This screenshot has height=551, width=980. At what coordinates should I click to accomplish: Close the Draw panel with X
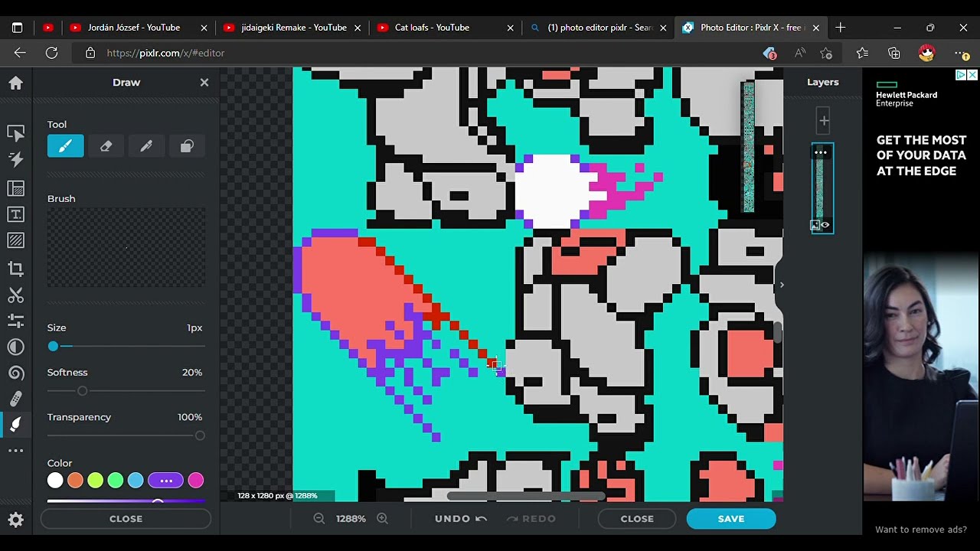click(x=204, y=82)
